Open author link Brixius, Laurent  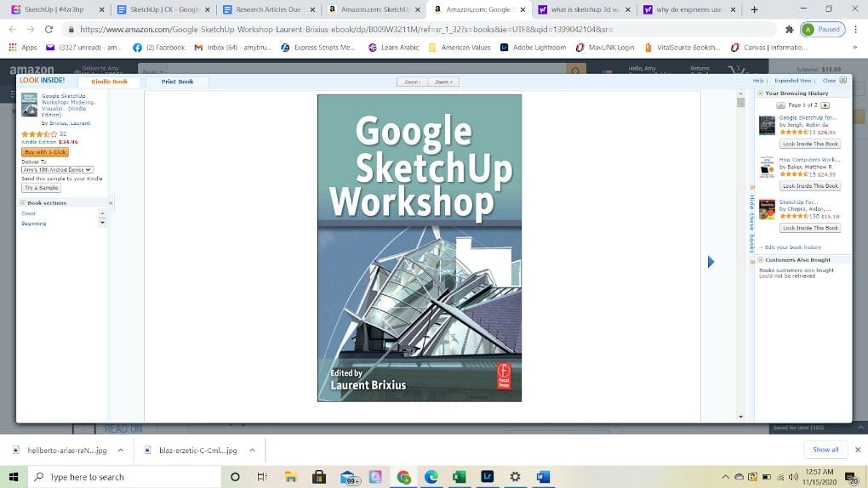point(70,122)
